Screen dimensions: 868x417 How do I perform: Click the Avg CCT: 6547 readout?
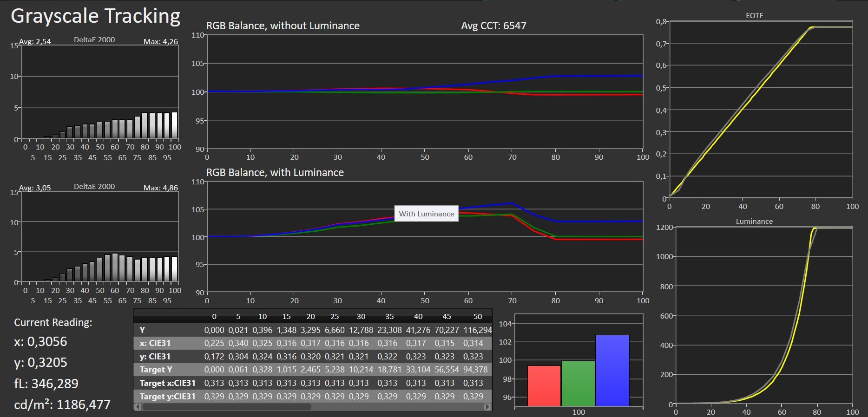pyautogui.click(x=493, y=26)
